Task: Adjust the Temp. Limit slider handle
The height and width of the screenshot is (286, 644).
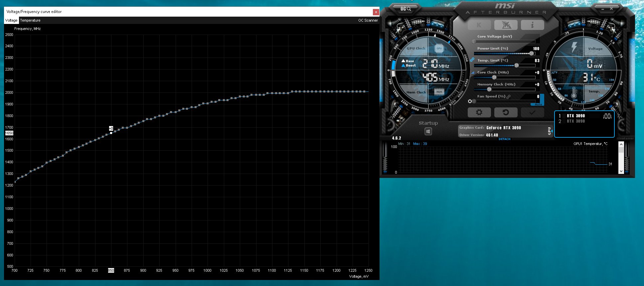Action: point(517,66)
